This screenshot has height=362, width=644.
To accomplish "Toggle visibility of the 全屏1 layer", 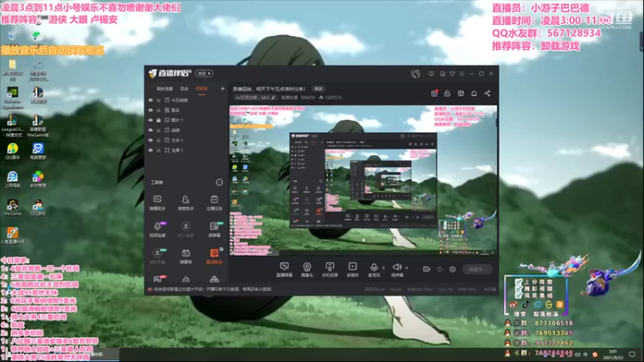I will coord(151,150).
